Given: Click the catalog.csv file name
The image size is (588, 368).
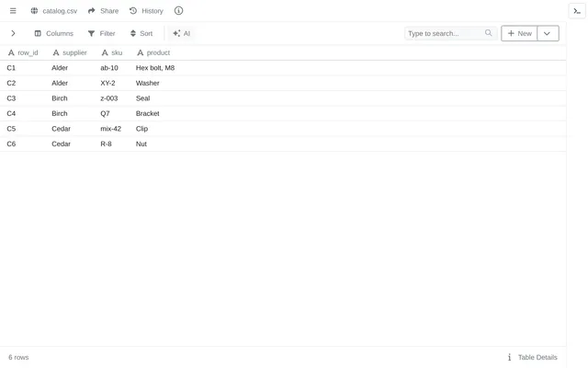Looking at the screenshot, I should (60, 11).
